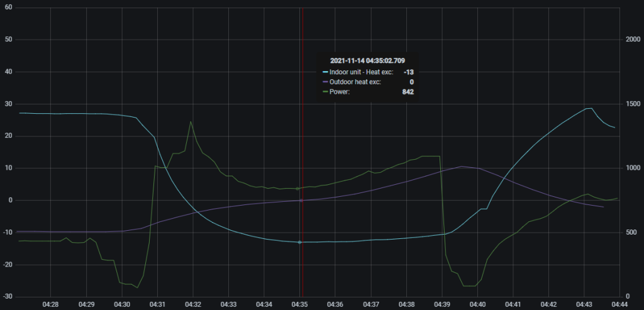Click the highlighted hover point on purple line

(x=301, y=201)
